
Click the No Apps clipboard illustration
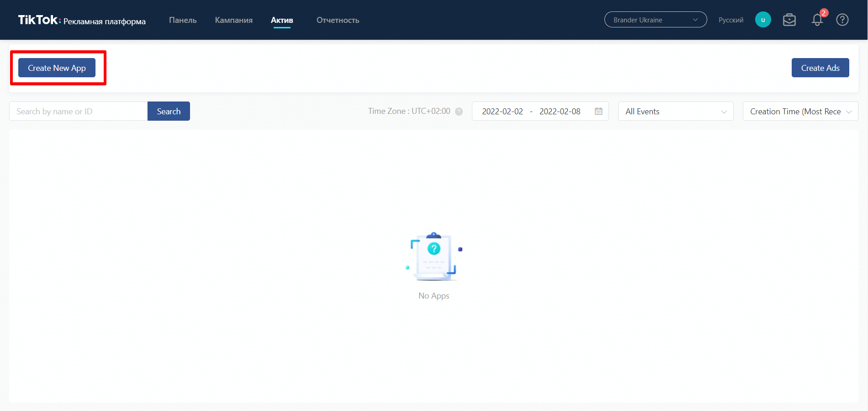tap(434, 256)
